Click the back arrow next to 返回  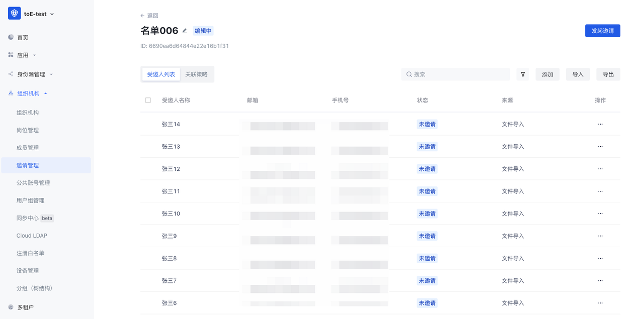[142, 16]
